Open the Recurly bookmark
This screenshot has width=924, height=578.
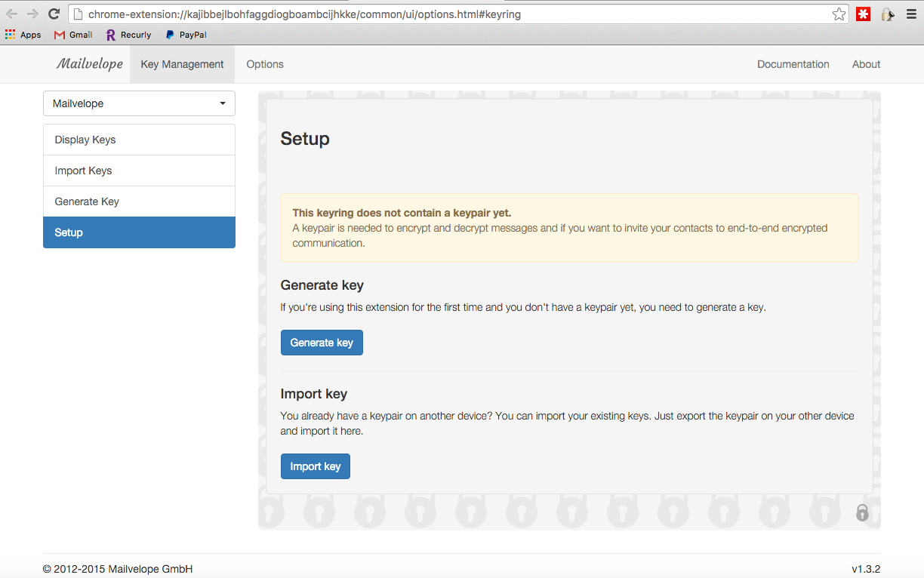tap(128, 35)
